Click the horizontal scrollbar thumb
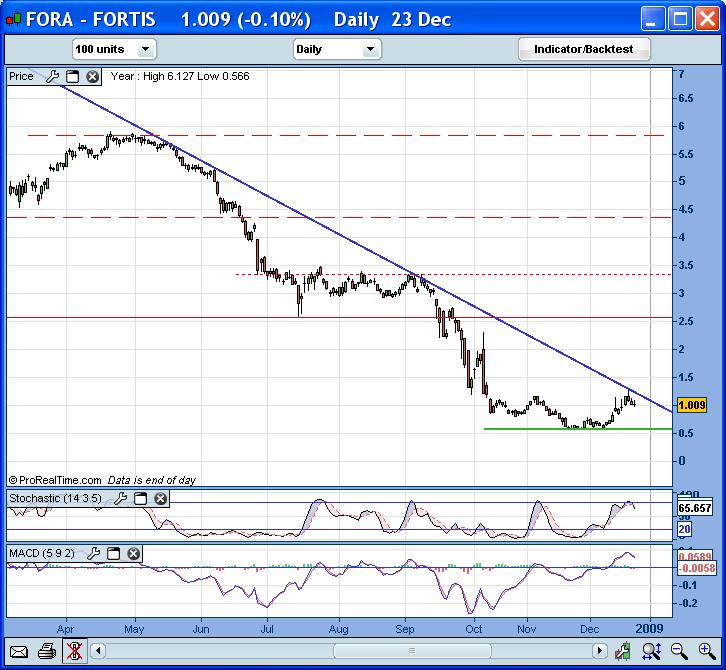 coord(412,651)
